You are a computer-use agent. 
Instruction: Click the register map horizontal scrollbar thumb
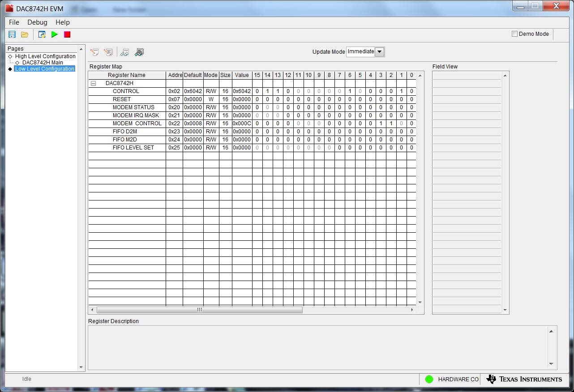click(200, 310)
